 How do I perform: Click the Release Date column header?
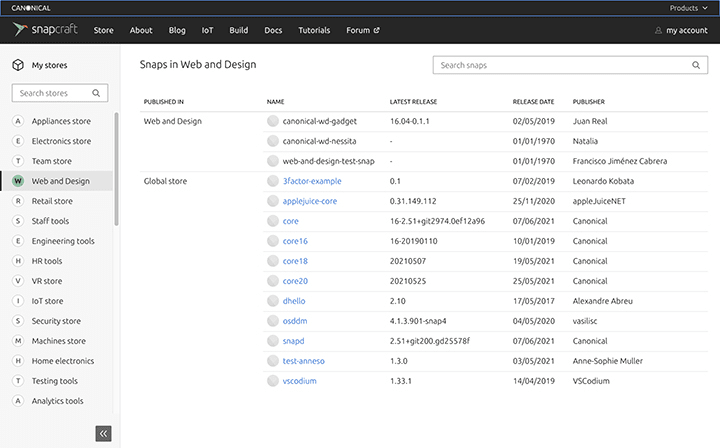coord(533,102)
